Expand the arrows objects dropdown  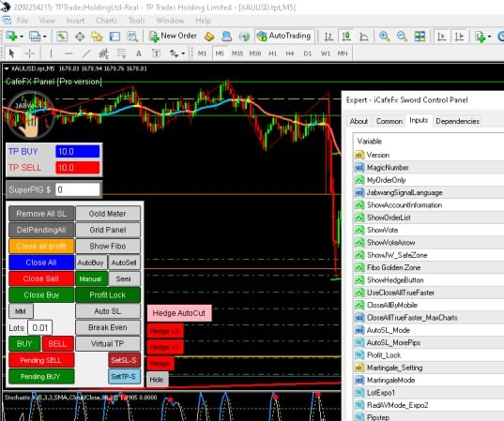click(x=183, y=53)
